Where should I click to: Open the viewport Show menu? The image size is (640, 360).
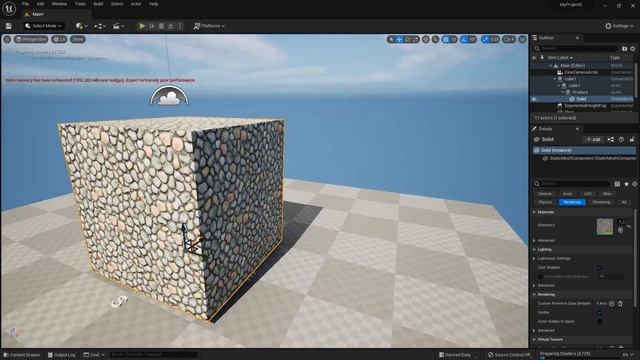[78, 39]
